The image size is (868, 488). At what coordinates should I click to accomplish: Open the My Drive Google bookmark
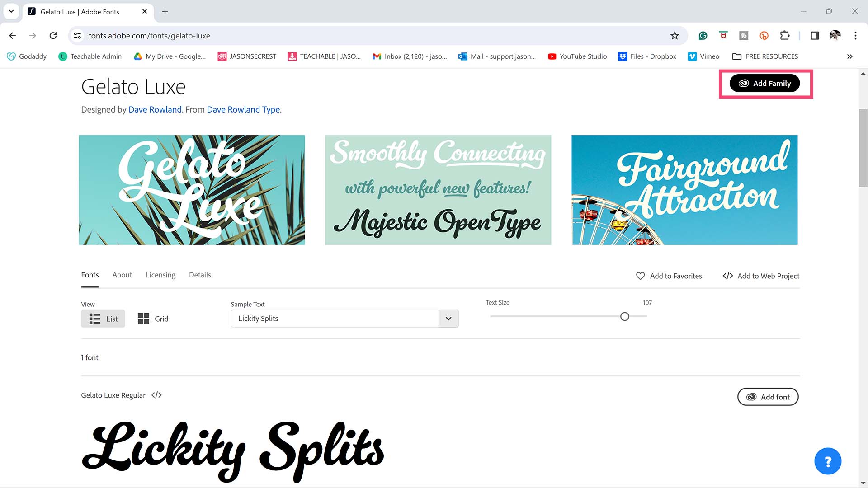click(170, 56)
